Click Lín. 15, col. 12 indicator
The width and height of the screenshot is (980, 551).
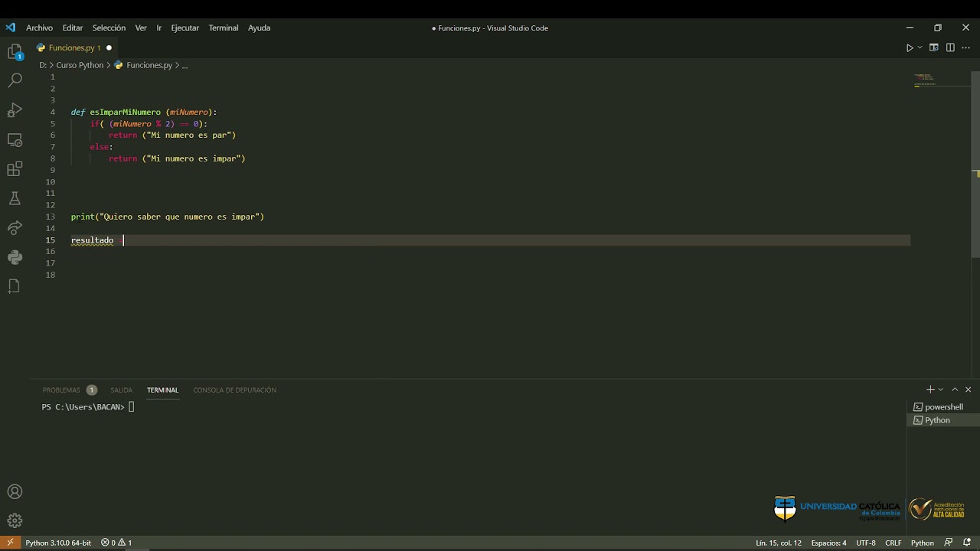point(779,543)
